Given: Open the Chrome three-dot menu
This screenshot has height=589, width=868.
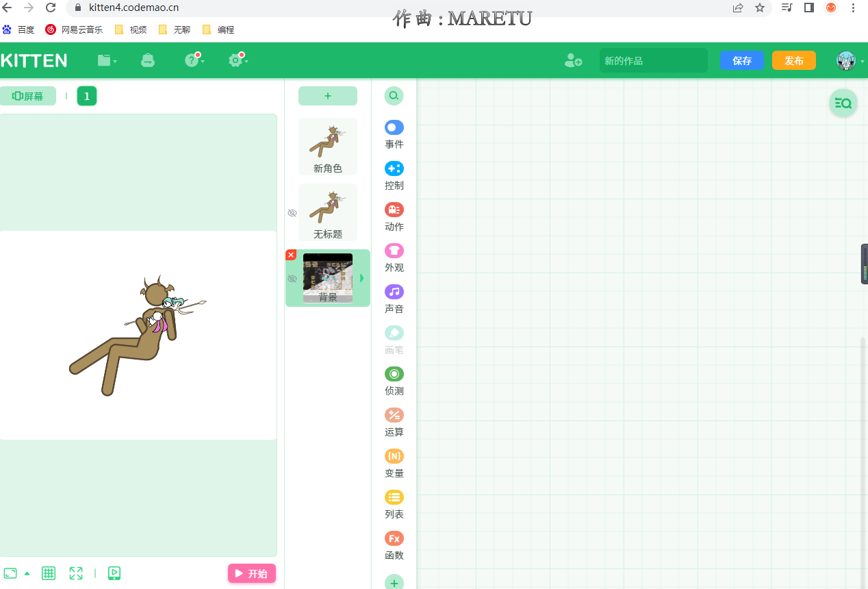Looking at the screenshot, I should coord(853,8).
